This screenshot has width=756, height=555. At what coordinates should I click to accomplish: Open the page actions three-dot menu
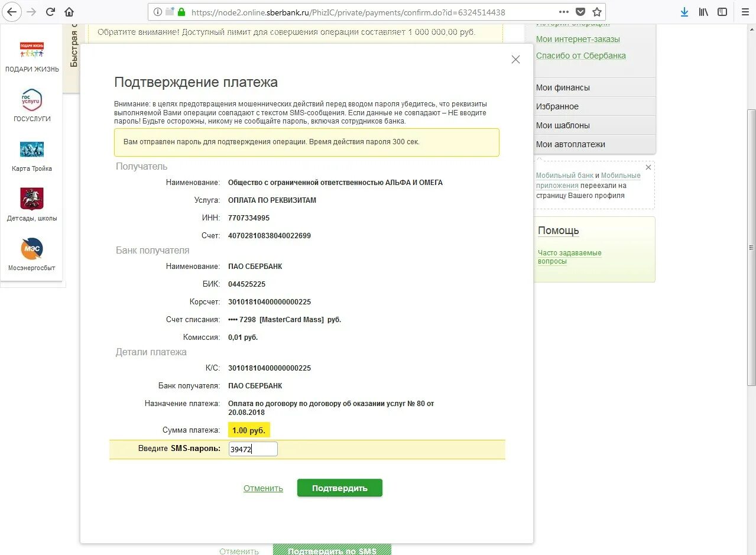pyautogui.click(x=564, y=12)
